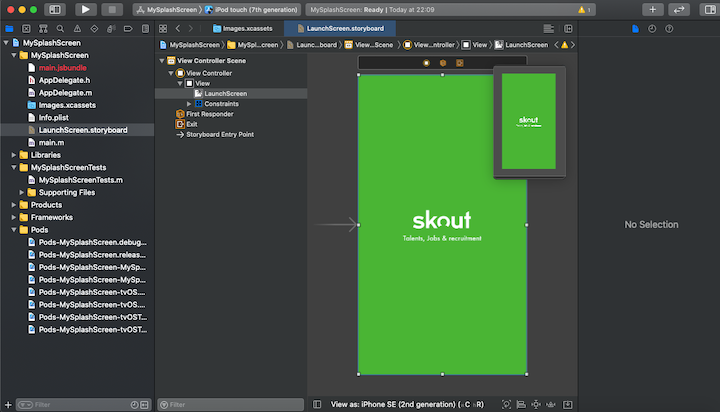This screenshot has width=720, height=412.
Task: Toggle the document outline at canvas bottom
Action: [317, 404]
